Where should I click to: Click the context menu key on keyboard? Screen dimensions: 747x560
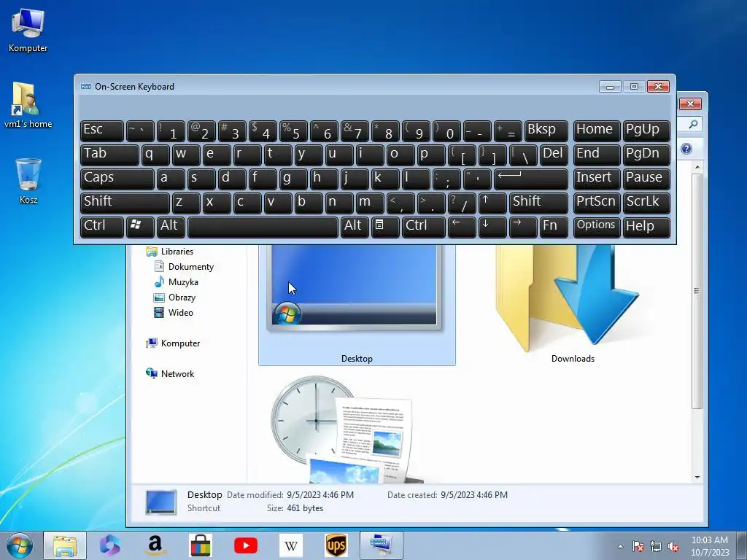coord(384,227)
